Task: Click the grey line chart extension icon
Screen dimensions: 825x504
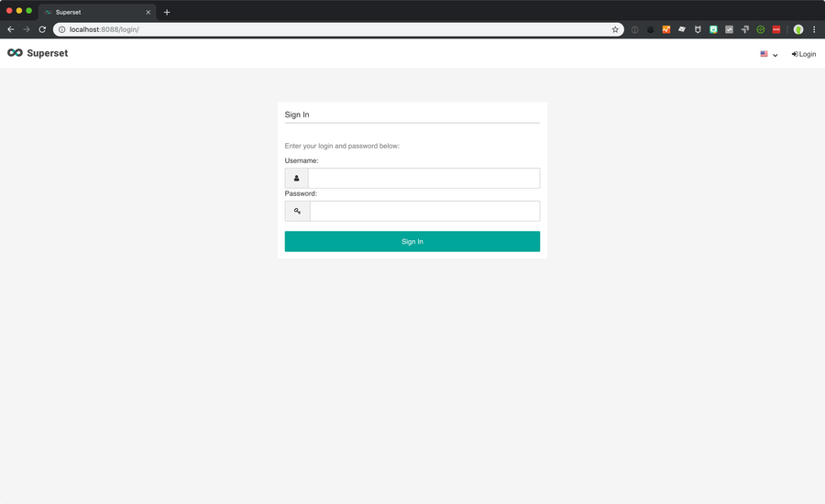Action: pyautogui.click(x=730, y=29)
